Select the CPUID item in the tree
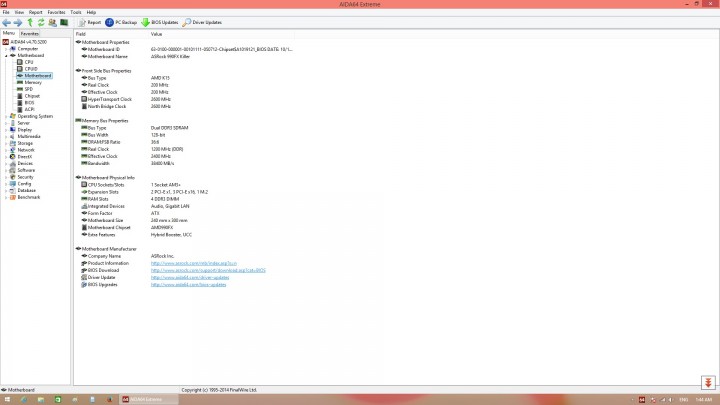Image resolution: width=720 pixels, height=405 pixels. (x=31, y=69)
